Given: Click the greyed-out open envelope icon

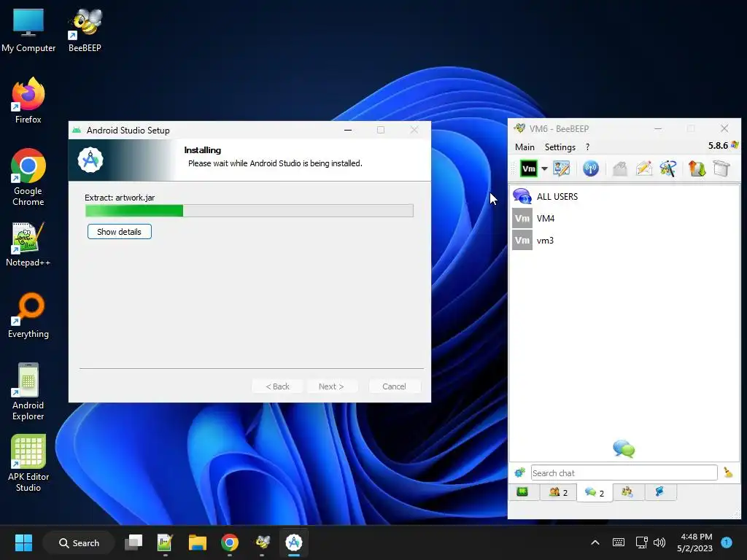Looking at the screenshot, I should (620, 168).
